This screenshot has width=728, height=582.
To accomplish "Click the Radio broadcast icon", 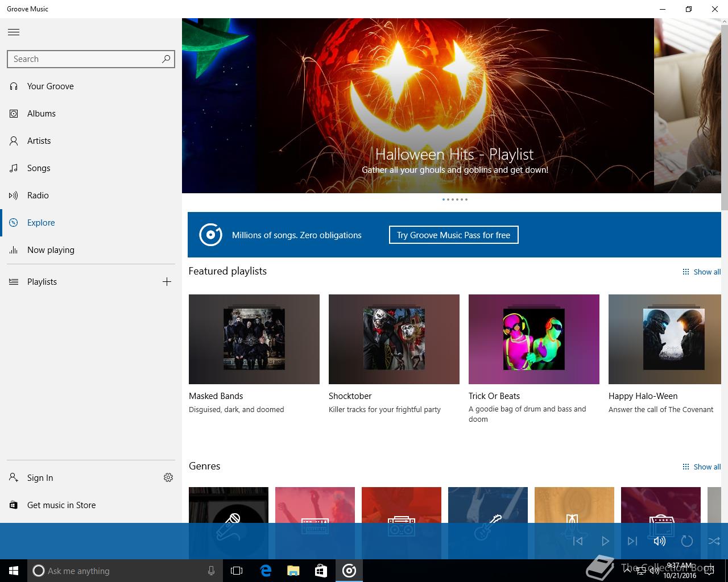I will click(x=14, y=196).
